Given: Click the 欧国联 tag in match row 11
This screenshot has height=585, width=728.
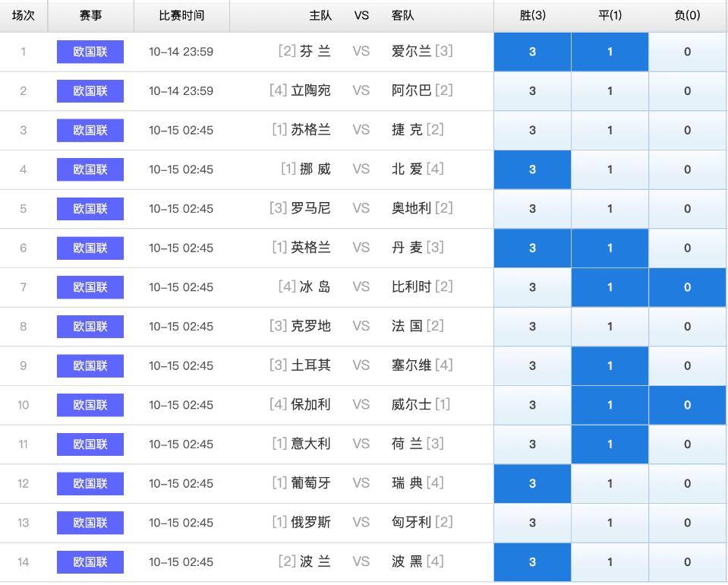Looking at the screenshot, I should tap(90, 444).
